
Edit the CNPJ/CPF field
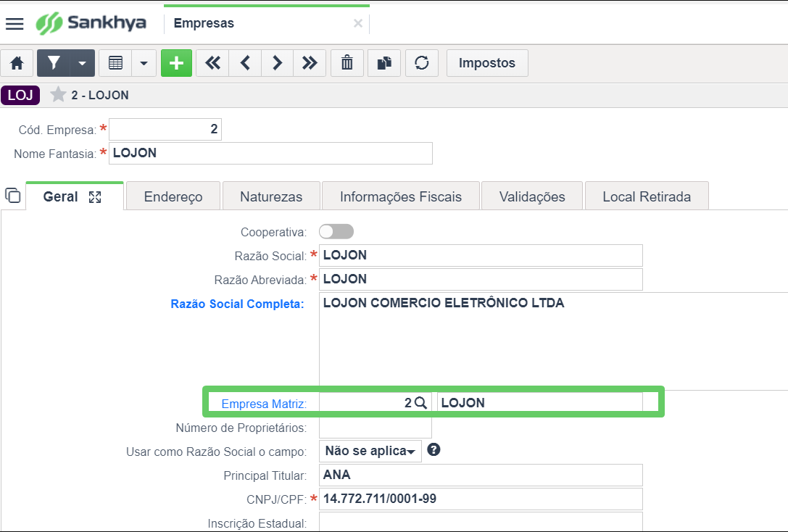coord(481,499)
